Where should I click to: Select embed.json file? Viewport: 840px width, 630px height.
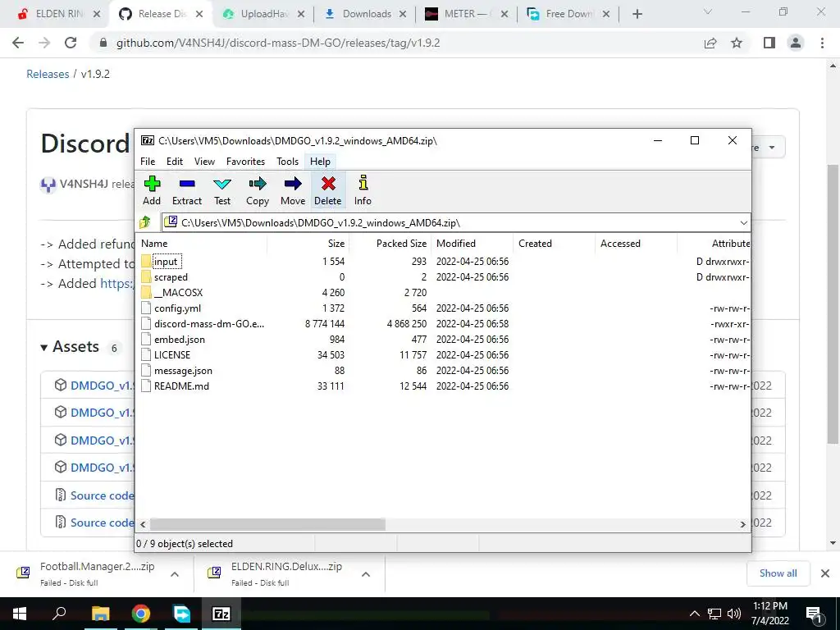coord(180,339)
